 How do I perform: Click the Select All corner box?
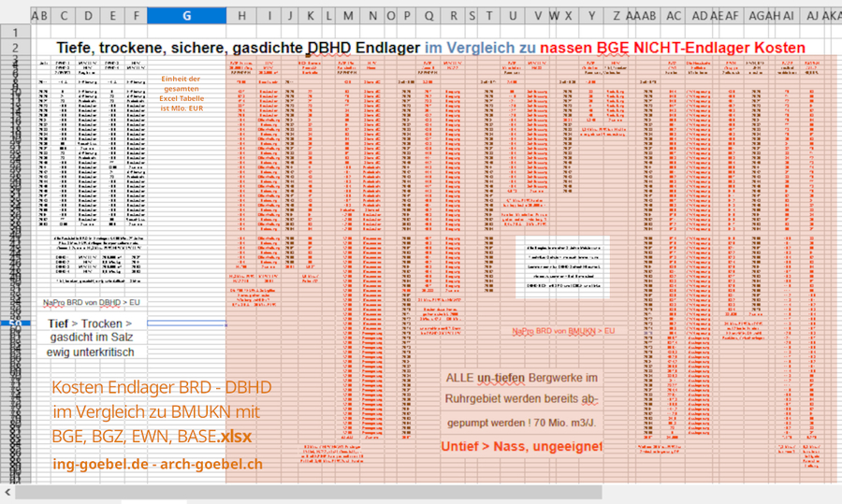click(14, 15)
